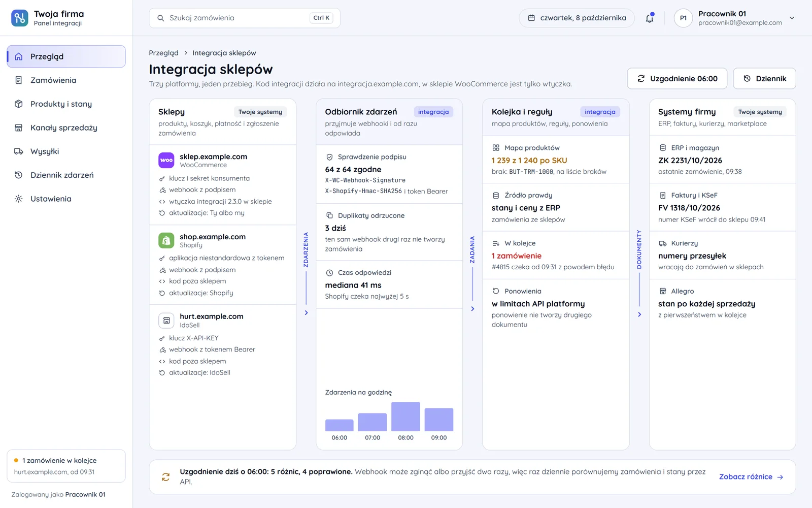
Task: Click the store icon next to Allegro
Action: [x=662, y=291]
